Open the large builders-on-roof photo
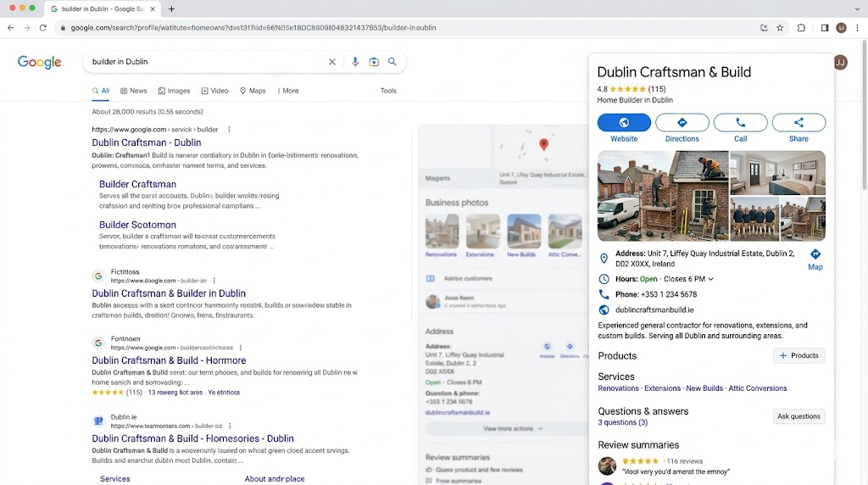The height and width of the screenshot is (485, 868). (663, 196)
